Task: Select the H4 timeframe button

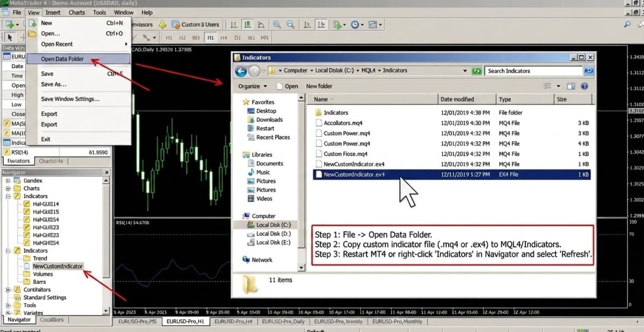Action: [224, 38]
